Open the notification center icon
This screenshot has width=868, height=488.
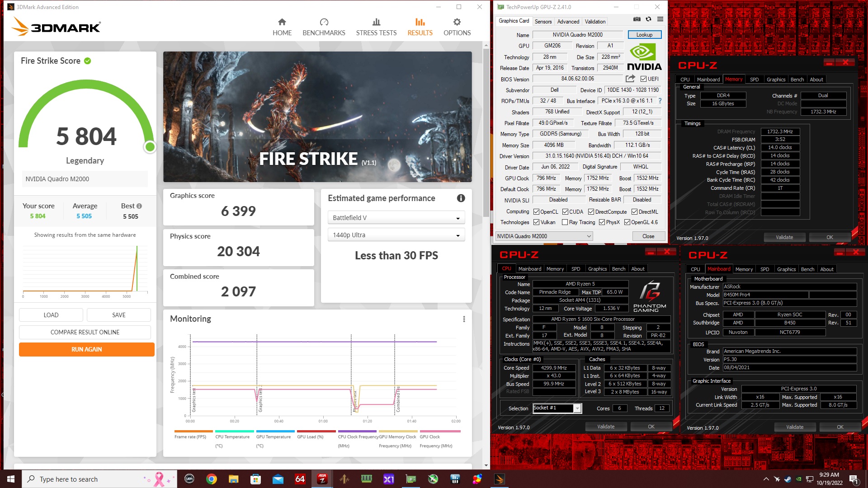854,479
